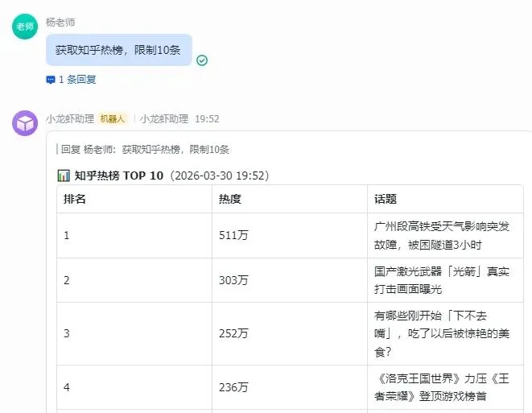Click the topic 《洛克王国世界》力压《王者荣耀》
Image resolution: width=532 pixels, height=413 pixels.
coord(442,387)
